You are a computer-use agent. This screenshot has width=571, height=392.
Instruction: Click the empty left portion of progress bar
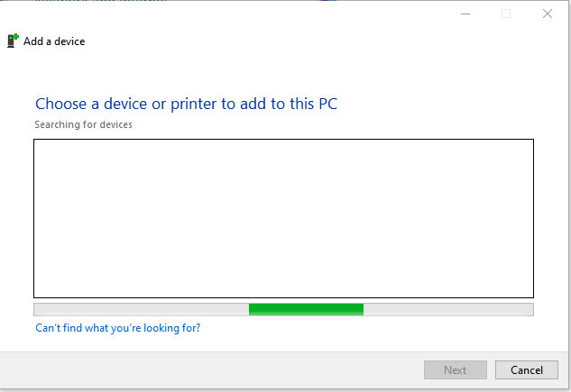(142, 309)
